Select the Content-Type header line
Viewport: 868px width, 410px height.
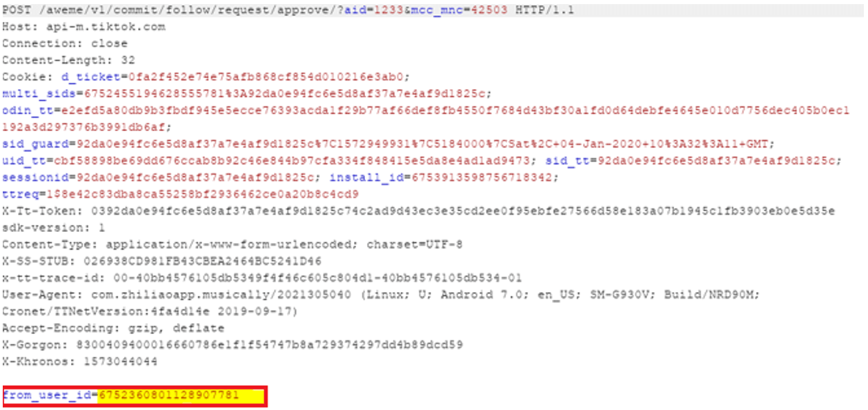pyautogui.click(x=233, y=245)
